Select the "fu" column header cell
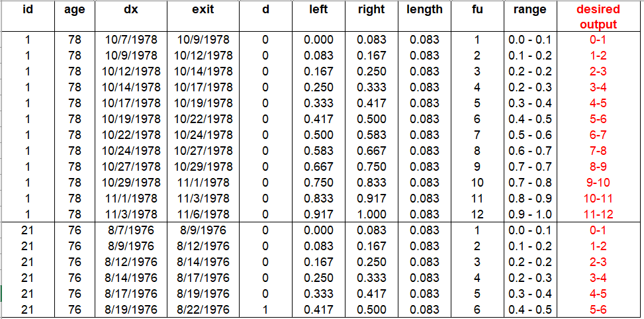 coord(477,10)
